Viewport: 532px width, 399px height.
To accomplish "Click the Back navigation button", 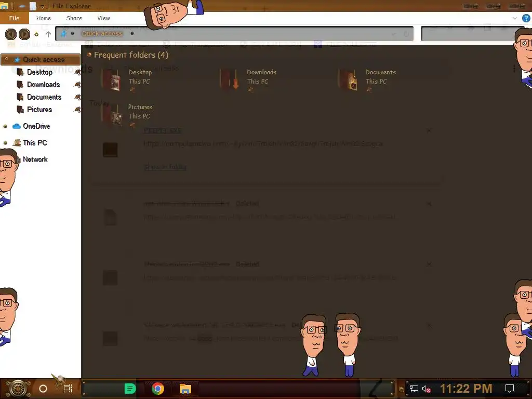I will point(11,34).
